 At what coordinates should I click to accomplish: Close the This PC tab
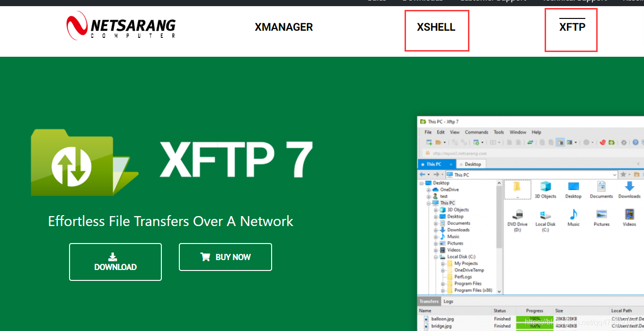[x=451, y=165]
